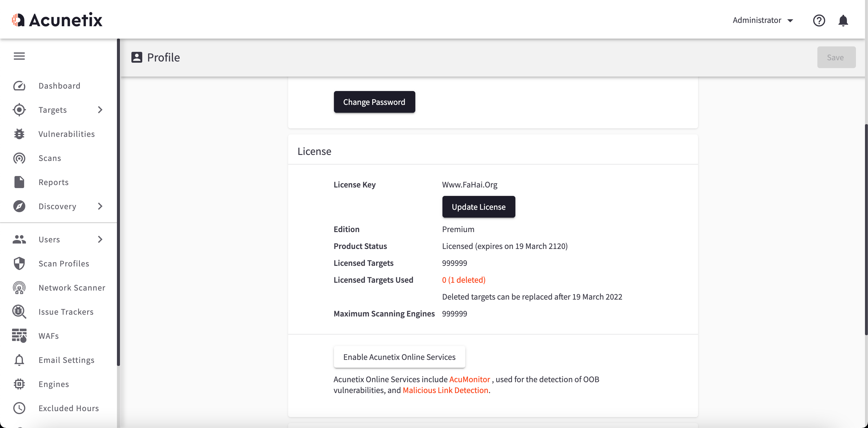The image size is (868, 428).
Task: Click the Dashboard gauge icon
Action: 19,86
